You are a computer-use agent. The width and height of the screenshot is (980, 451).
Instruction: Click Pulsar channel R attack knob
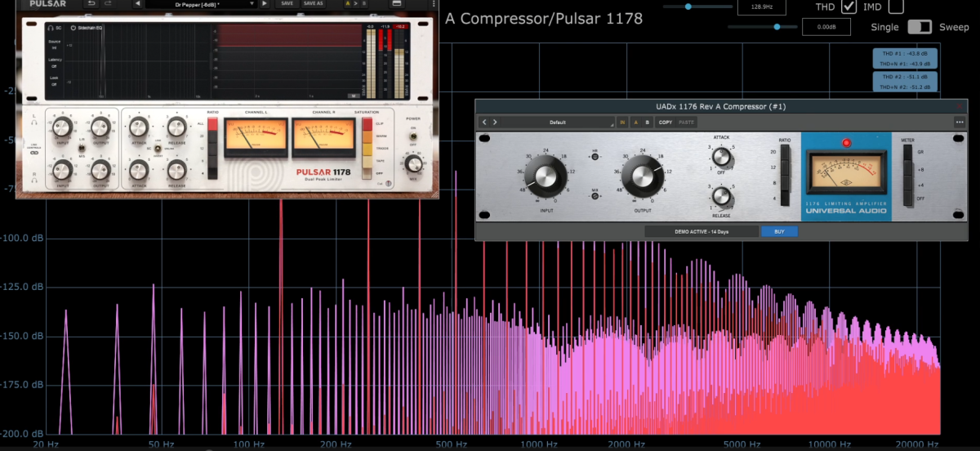pyautogui.click(x=138, y=170)
